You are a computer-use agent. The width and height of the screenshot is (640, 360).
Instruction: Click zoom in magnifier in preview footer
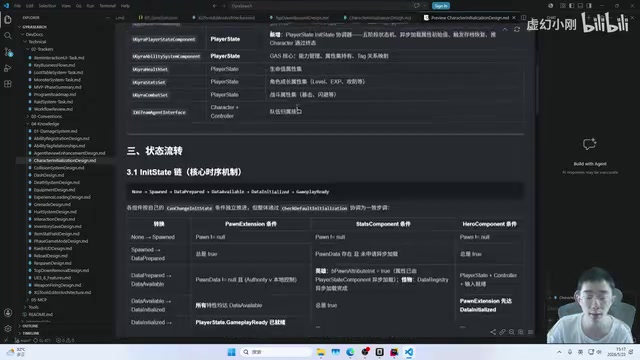(521, 332)
